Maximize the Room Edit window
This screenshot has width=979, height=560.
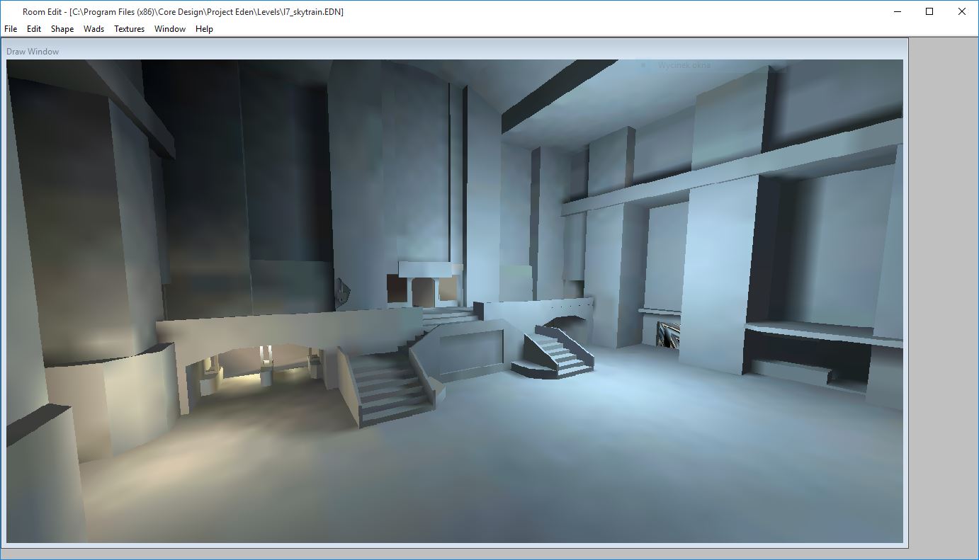click(x=930, y=11)
